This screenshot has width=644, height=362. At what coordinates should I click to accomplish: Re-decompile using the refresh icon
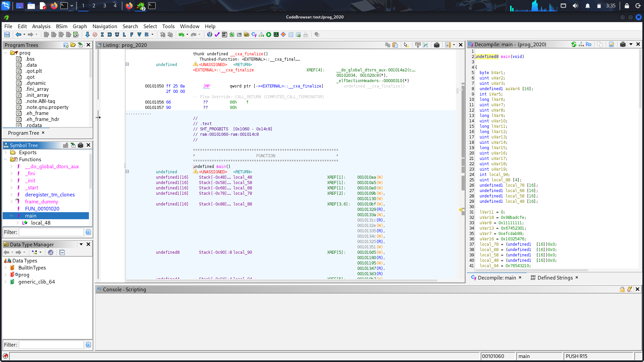click(574, 44)
